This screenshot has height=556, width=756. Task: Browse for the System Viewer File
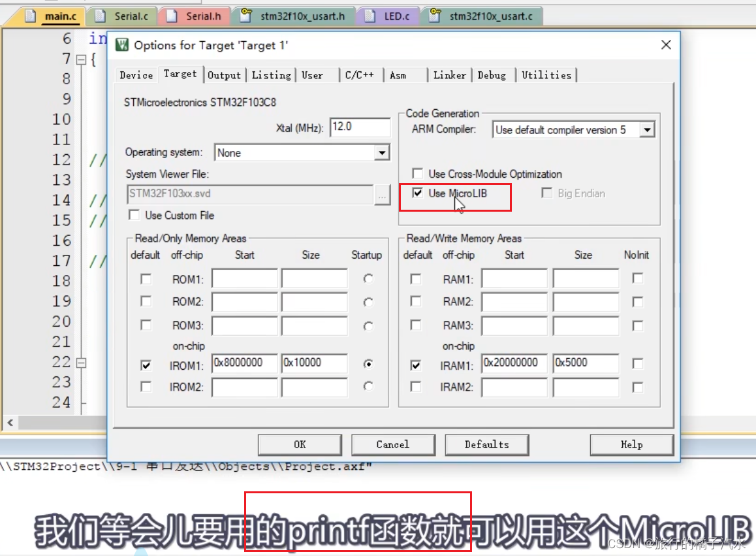(383, 195)
